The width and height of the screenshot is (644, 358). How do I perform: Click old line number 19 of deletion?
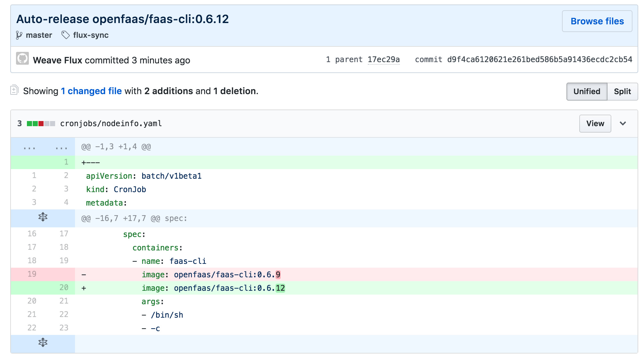tap(32, 274)
